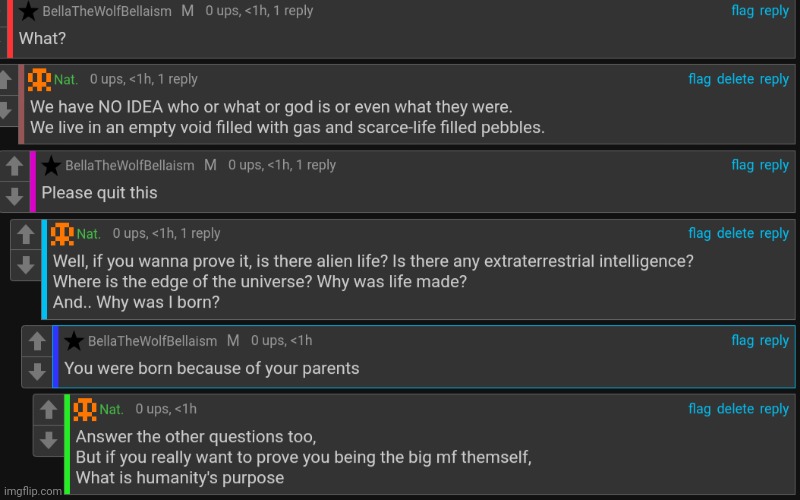The image size is (800, 500).
Task: Reply to Nat's "humanity's purpose" comment
Action: tap(774, 409)
